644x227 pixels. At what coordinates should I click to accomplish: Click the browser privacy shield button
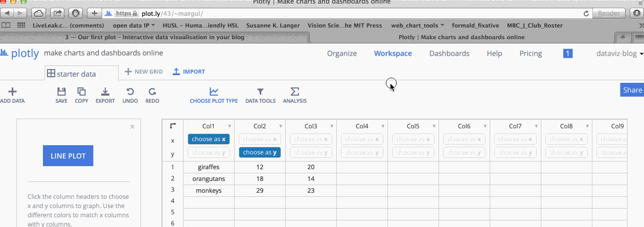[x=76, y=13]
